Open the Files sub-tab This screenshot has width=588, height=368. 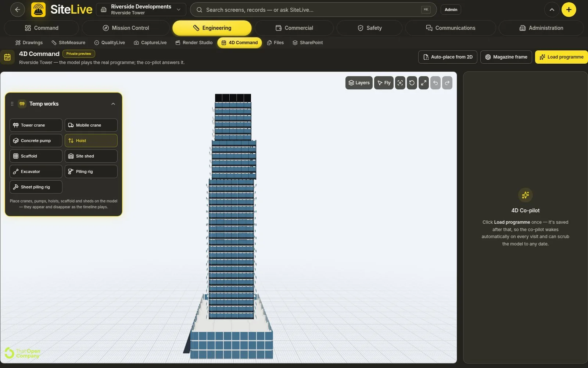click(275, 43)
